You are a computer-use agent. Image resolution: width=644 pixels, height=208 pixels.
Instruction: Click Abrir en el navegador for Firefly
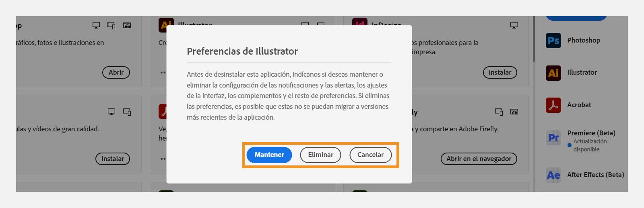tap(479, 159)
